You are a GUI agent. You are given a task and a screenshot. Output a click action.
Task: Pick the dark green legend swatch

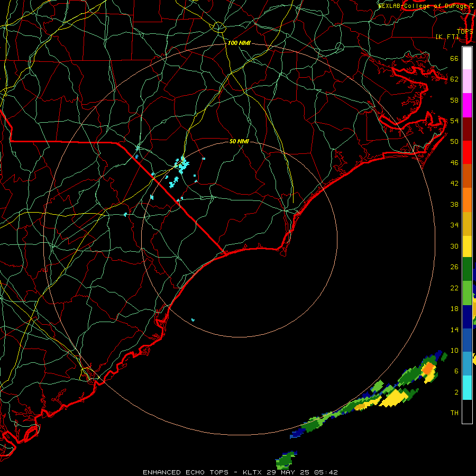point(467,269)
